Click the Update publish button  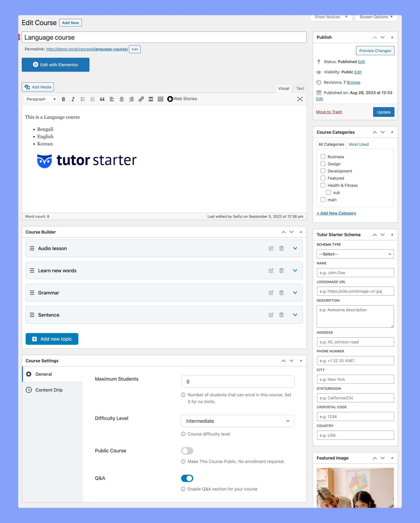point(383,112)
